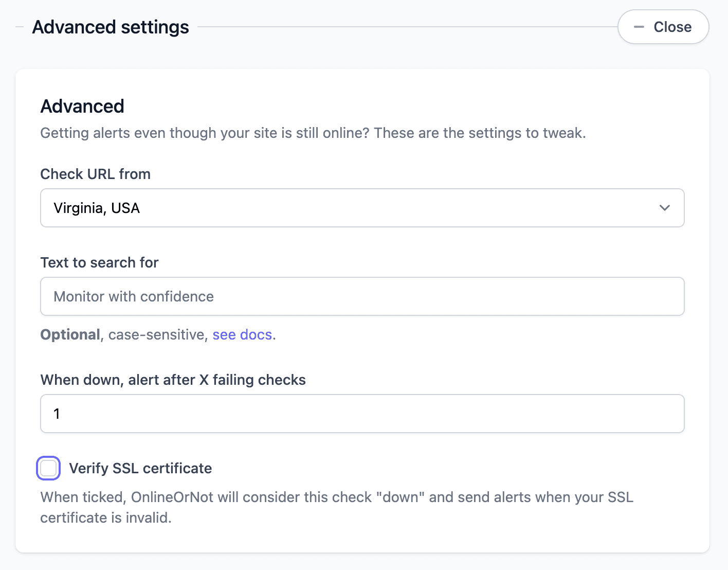Screen dimensions: 728x570
Task: Open the see docs link
Action: (x=242, y=334)
